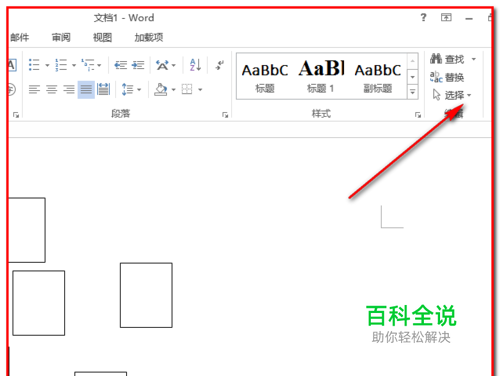
Task: Open Asian layout options icon
Action: pyautogui.click(x=162, y=65)
